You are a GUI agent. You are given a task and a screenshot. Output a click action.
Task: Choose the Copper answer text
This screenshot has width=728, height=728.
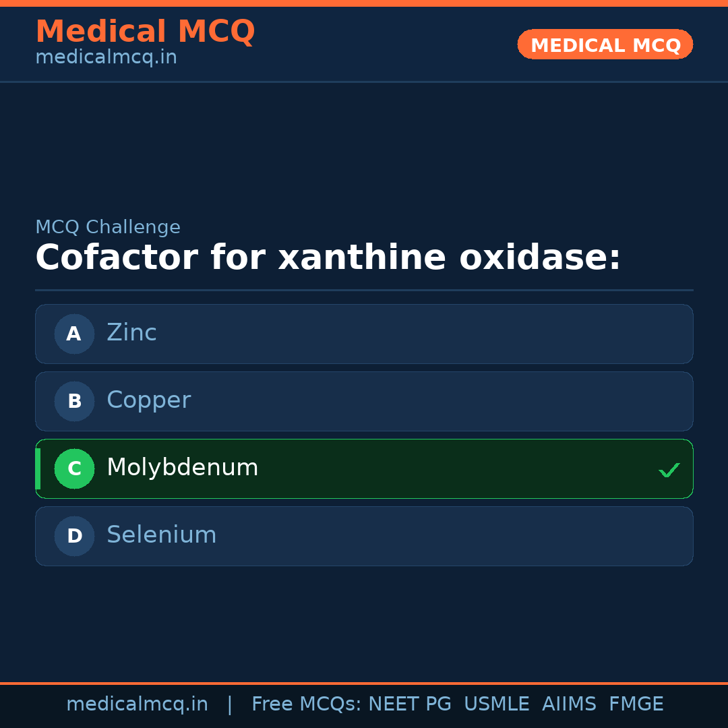[148, 400]
